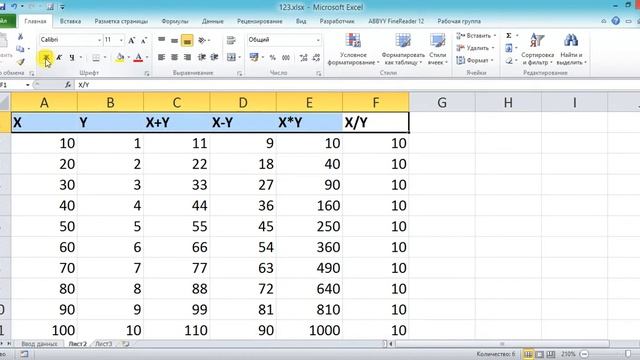
Task: Apply percent style format
Action: (x=273, y=58)
